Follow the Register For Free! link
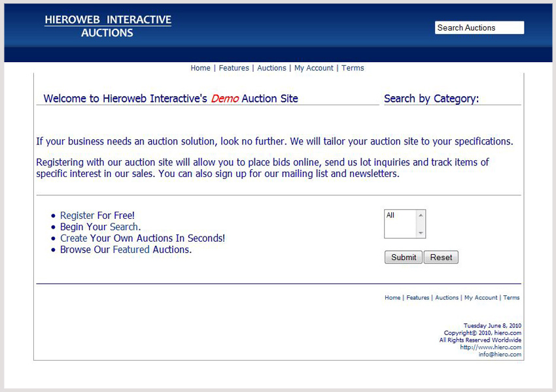Screen dimensions: 556x392 (97, 216)
